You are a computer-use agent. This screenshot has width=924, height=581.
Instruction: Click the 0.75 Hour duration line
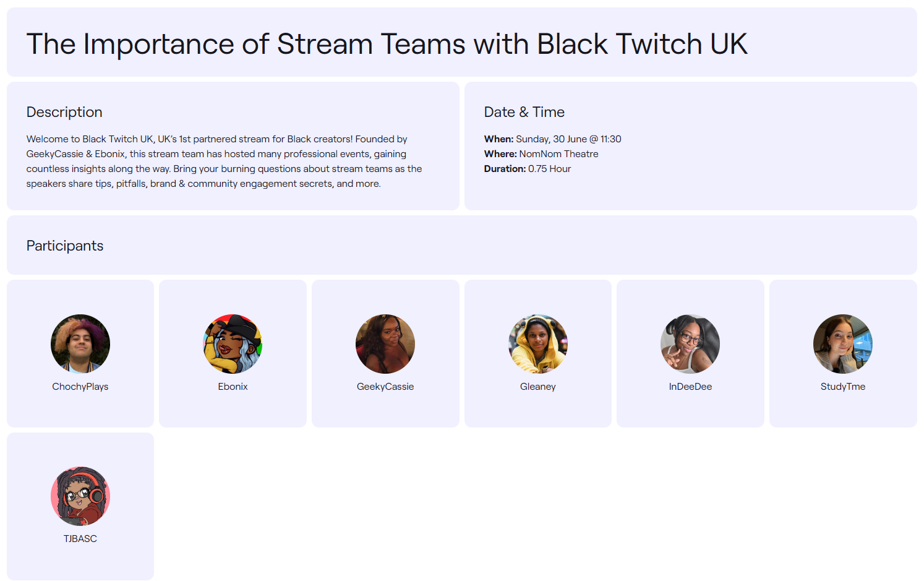(x=528, y=169)
